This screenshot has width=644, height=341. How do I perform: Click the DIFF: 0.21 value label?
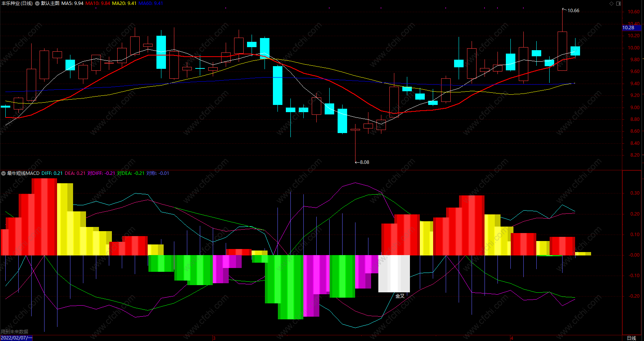pyautogui.click(x=52, y=173)
